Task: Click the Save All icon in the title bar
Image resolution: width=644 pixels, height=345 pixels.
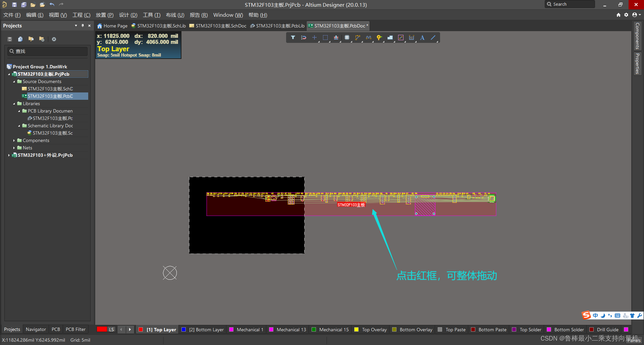Action: (23, 5)
